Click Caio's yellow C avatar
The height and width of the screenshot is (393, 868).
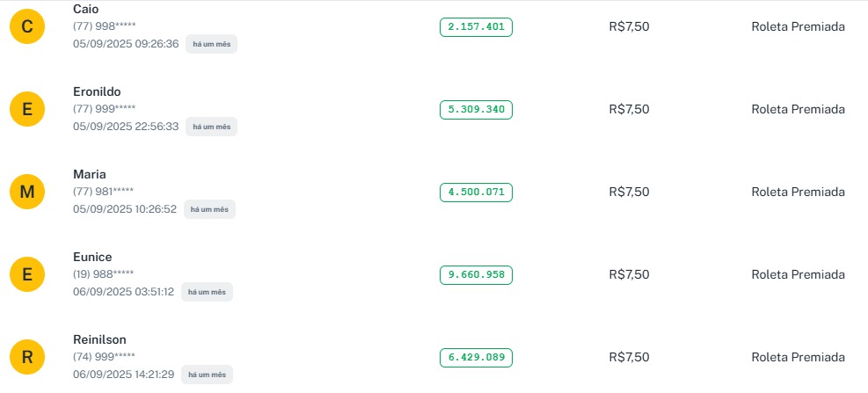[x=27, y=27]
